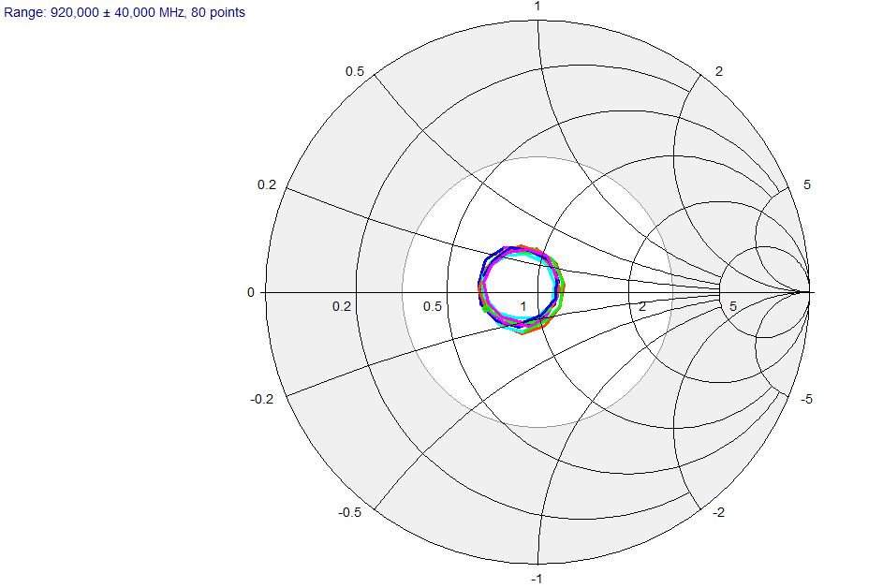Image resolution: width=883 pixels, height=588 pixels.
Task: Click the outer rim label -1
Action: (537, 579)
